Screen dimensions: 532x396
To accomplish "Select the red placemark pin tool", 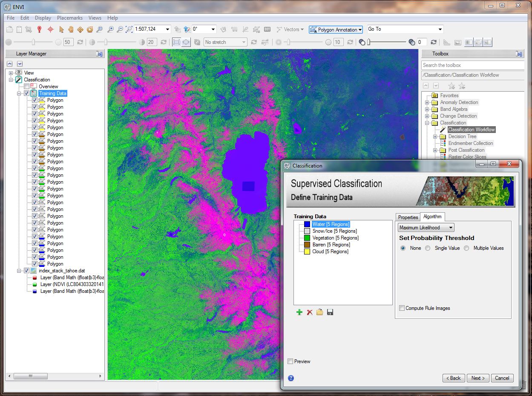I will coord(40,29).
